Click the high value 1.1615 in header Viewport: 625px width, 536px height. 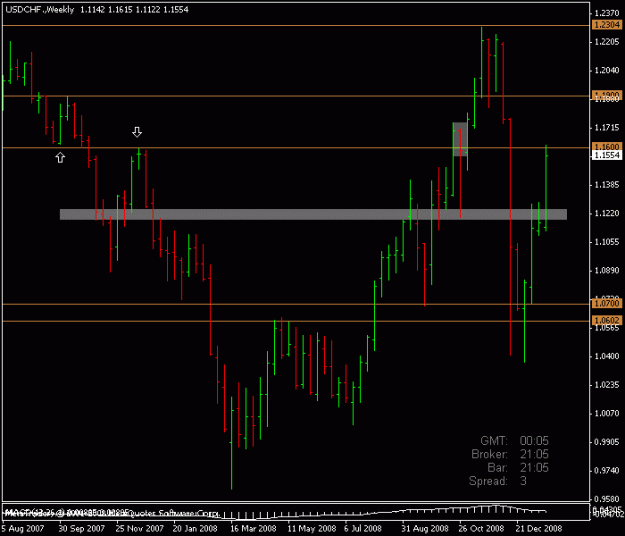tap(120, 10)
